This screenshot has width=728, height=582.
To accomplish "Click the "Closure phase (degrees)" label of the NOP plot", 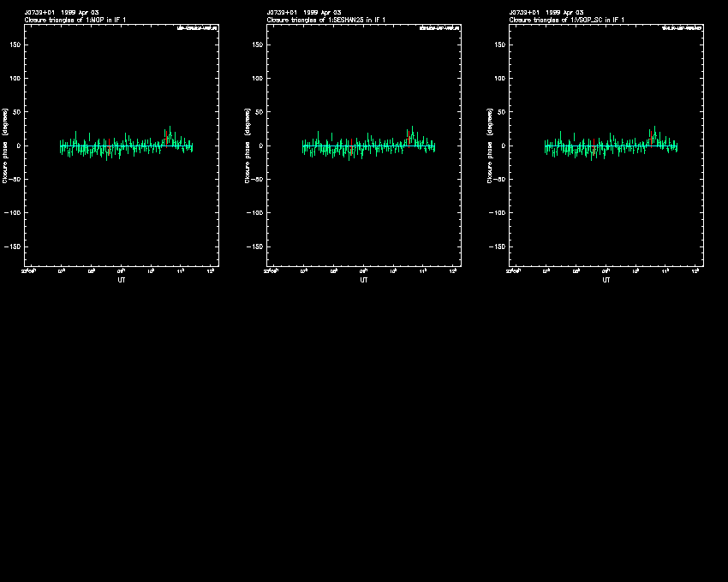I will [x=5, y=145].
